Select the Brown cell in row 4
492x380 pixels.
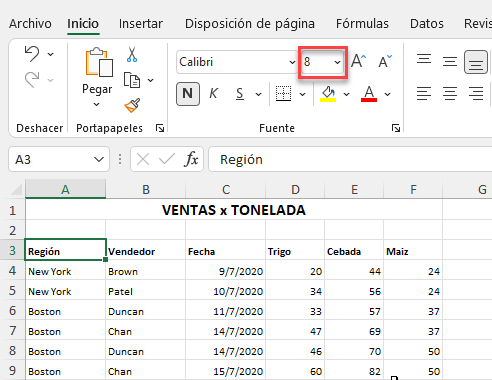point(146,270)
